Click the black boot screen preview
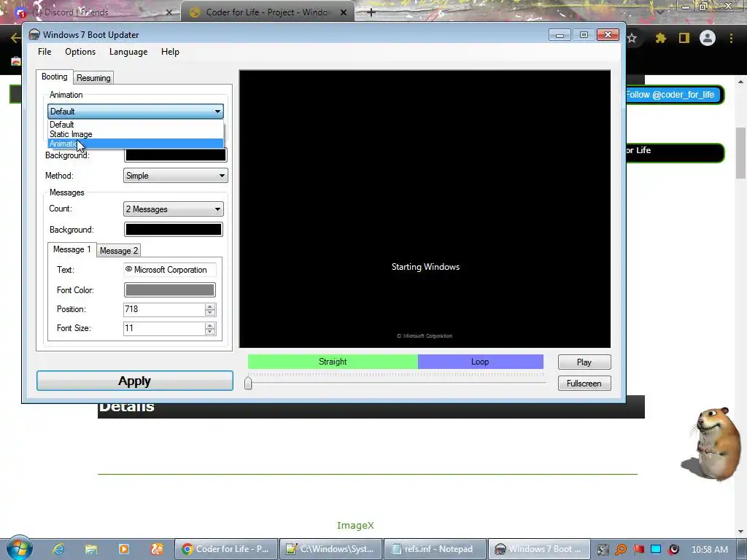 tap(425, 209)
